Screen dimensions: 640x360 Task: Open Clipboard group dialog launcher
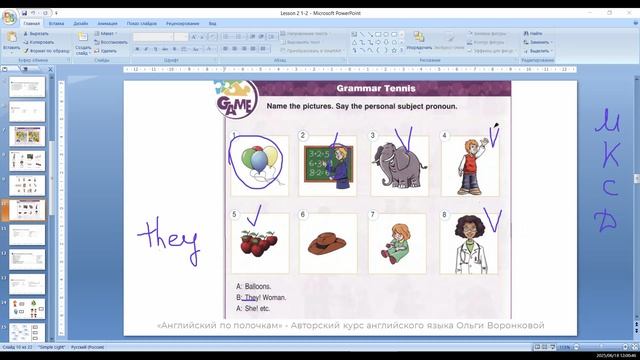click(68, 60)
